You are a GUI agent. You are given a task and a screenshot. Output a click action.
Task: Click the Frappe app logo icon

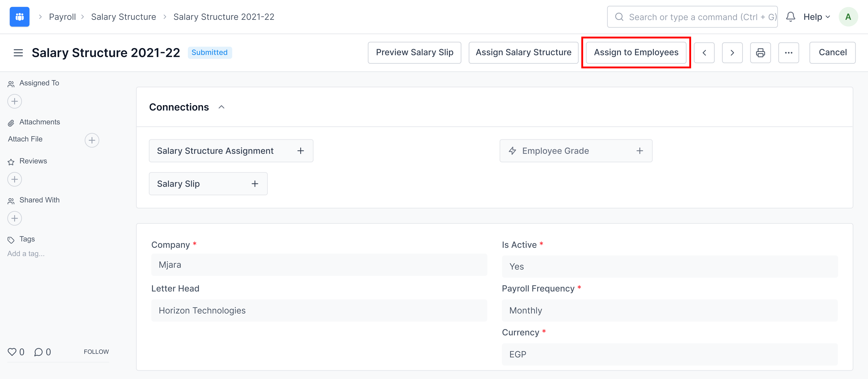point(19,16)
